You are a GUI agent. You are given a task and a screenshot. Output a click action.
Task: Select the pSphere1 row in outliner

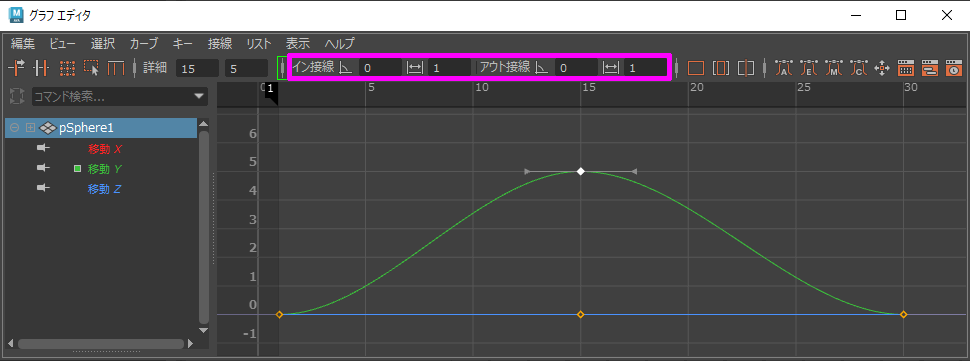[101, 128]
